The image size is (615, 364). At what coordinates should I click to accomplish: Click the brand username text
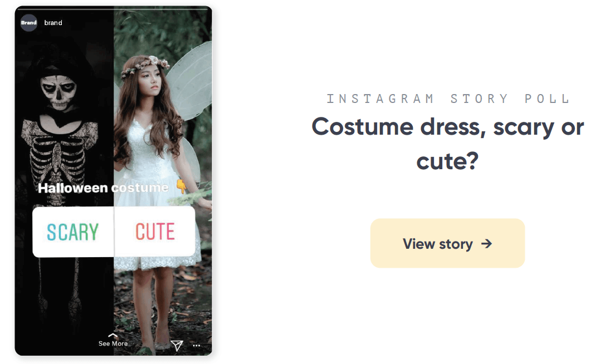point(53,23)
